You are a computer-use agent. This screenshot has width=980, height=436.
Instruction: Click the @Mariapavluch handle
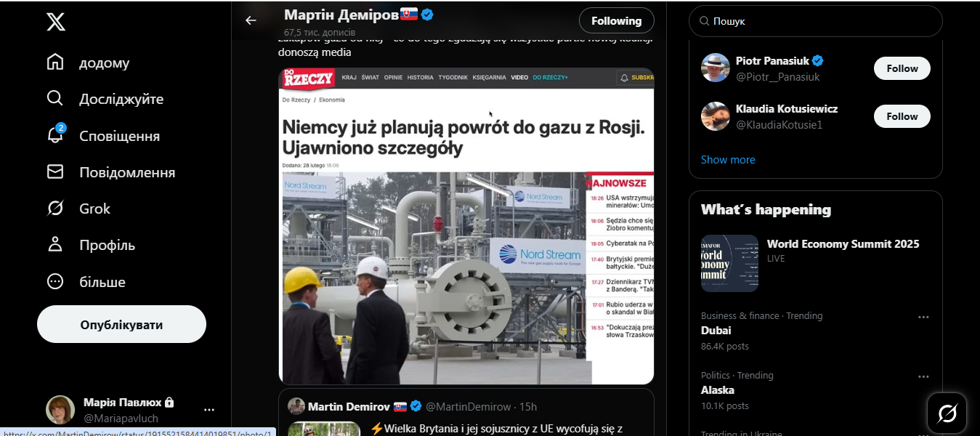click(x=121, y=419)
